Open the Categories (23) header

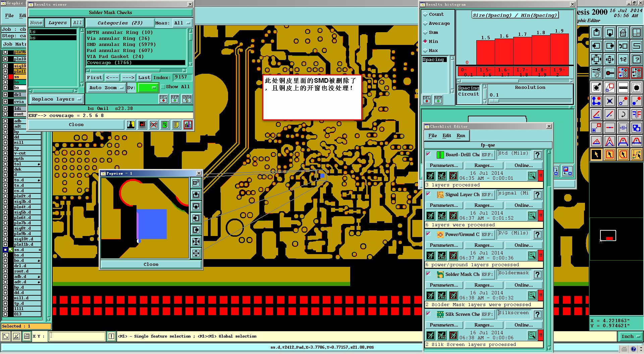[x=120, y=23]
